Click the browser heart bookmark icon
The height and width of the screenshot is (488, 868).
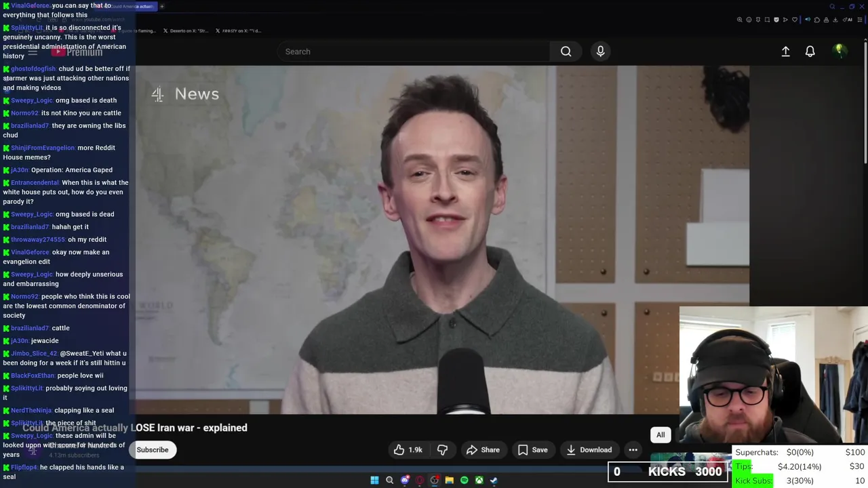795,20
